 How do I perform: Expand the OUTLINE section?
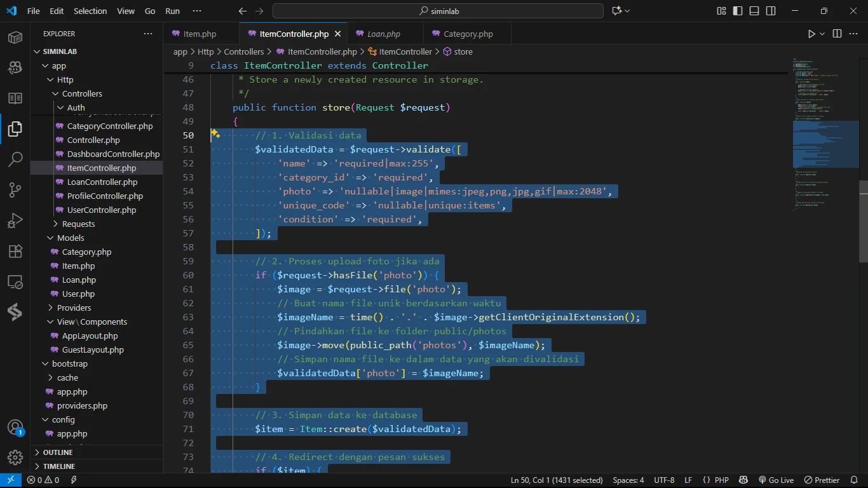pos(58,452)
